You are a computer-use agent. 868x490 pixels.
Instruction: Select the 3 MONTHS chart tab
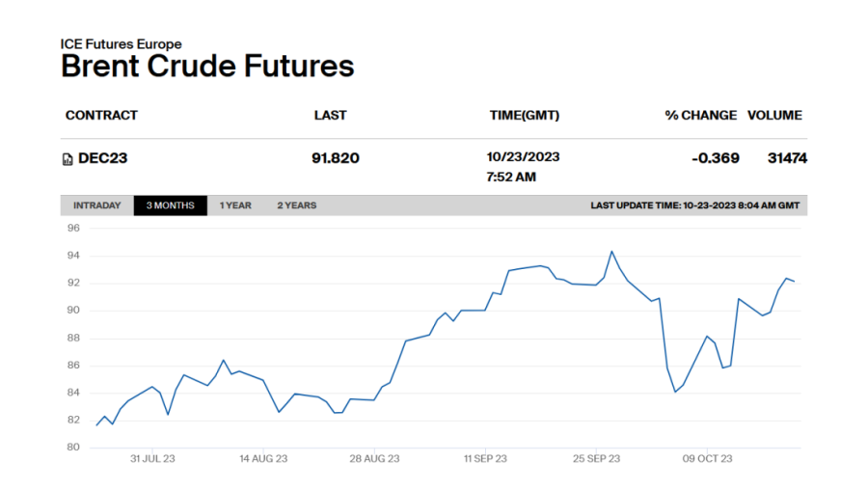170,205
